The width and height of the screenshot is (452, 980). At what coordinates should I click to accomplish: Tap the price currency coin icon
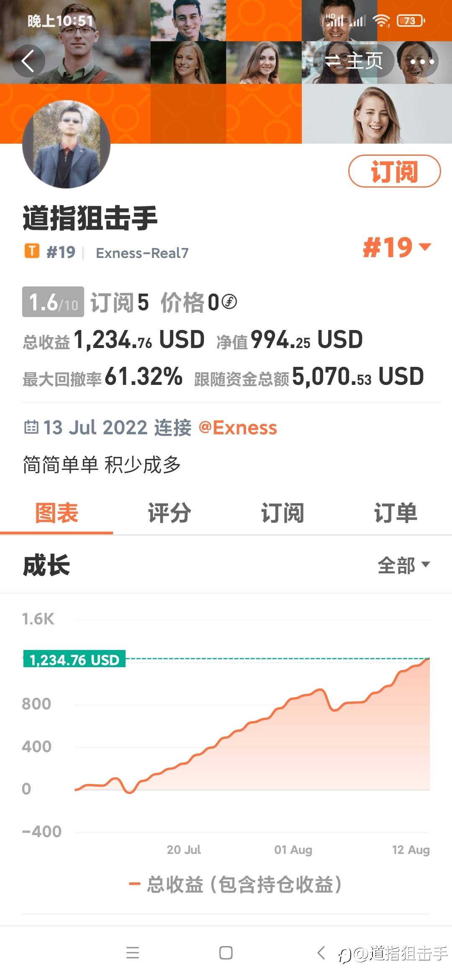point(229,302)
